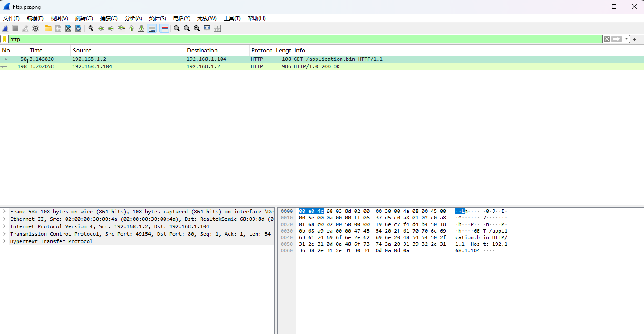Open the 文件(F) menu
Image resolution: width=644 pixels, height=334 pixels.
[x=11, y=18]
